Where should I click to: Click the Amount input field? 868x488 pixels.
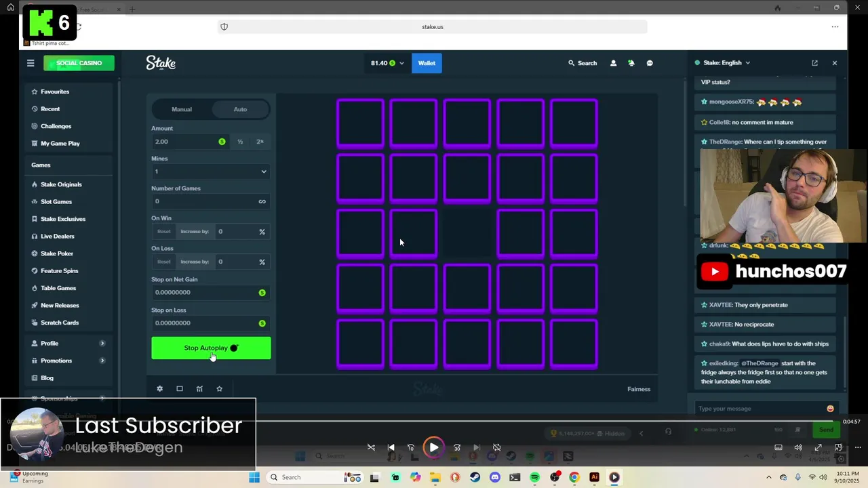(x=190, y=142)
